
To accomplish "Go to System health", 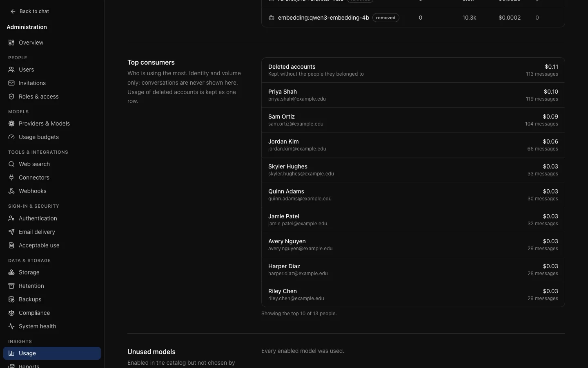I will pos(52,326).
